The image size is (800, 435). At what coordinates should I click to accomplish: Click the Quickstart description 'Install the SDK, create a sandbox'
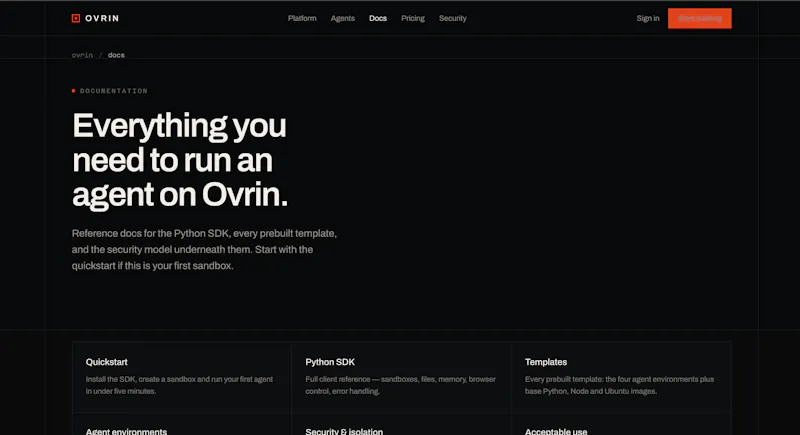pyautogui.click(x=179, y=385)
